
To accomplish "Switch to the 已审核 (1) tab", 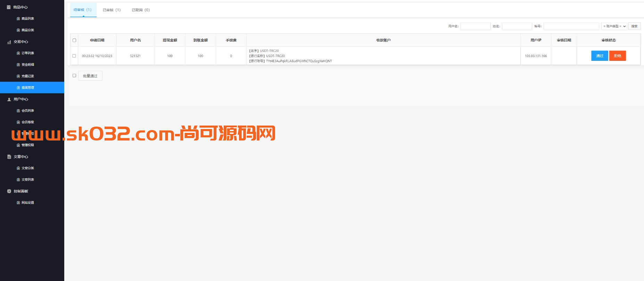I will click(112, 10).
